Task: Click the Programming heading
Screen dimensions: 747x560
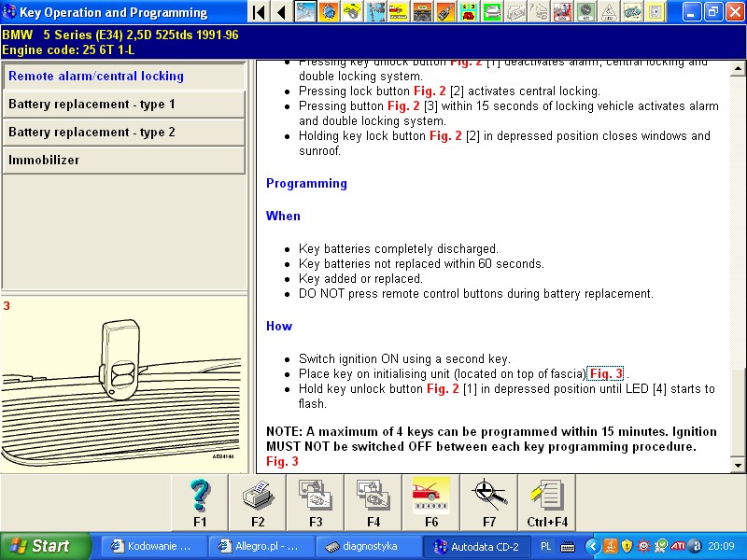Action: coord(306,183)
